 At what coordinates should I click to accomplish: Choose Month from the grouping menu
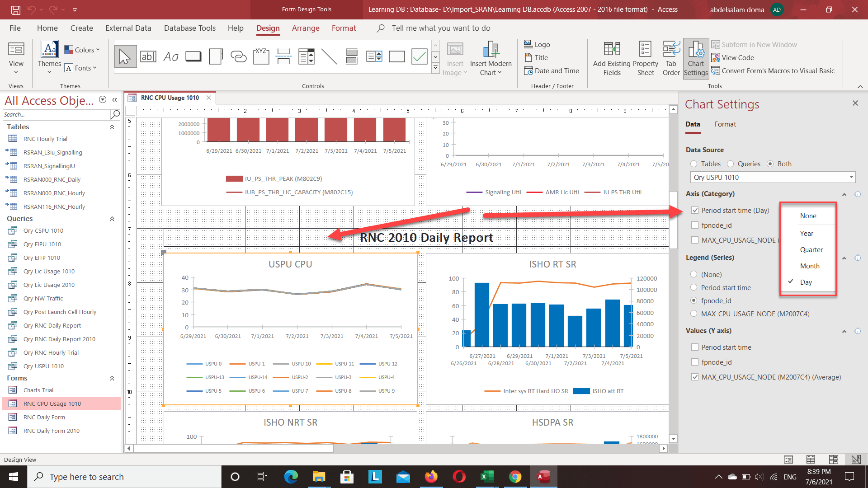pos(809,266)
